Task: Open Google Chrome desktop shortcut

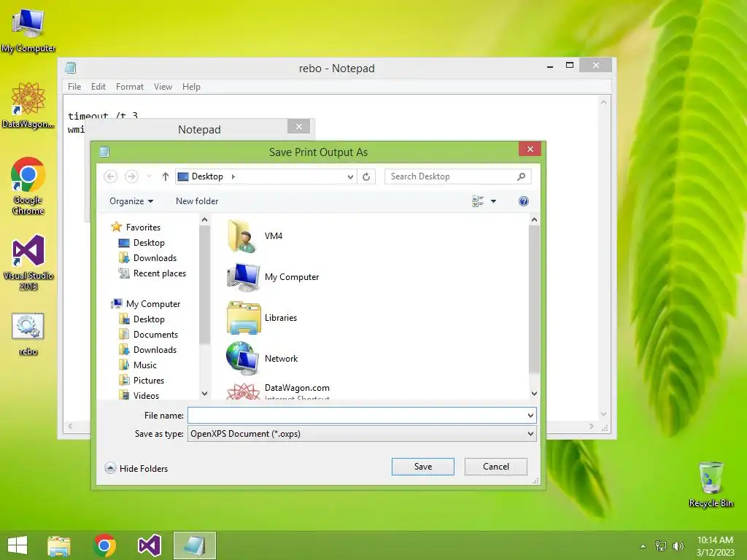Action: point(28,186)
